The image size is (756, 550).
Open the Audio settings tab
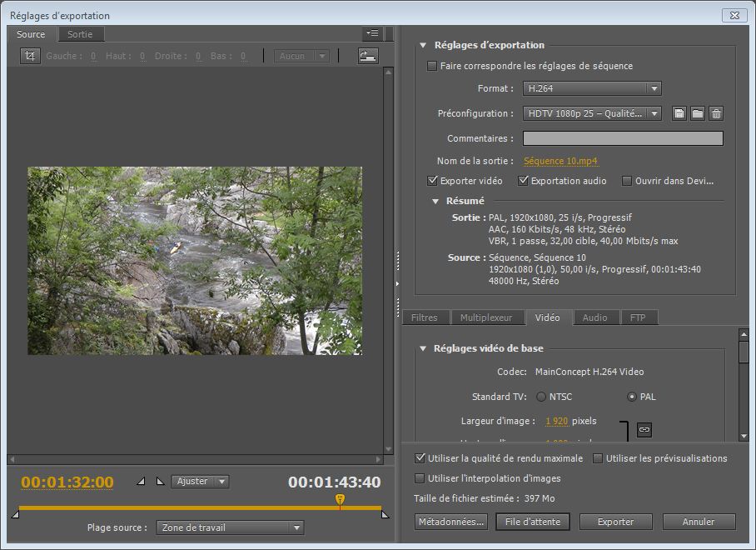[x=594, y=317]
